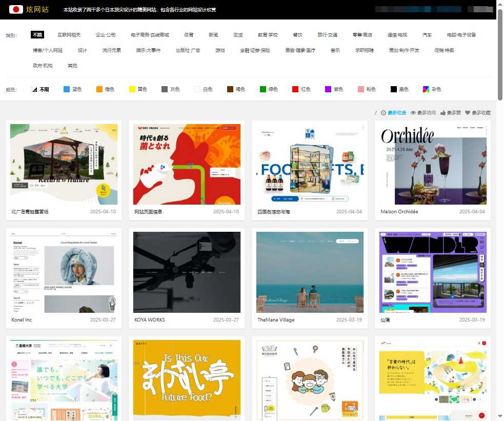This screenshot has width=504, height=421.
Task: Filter by the blue 蓝色 swatch
Action: pyautogui.click(x=67, y=89)
